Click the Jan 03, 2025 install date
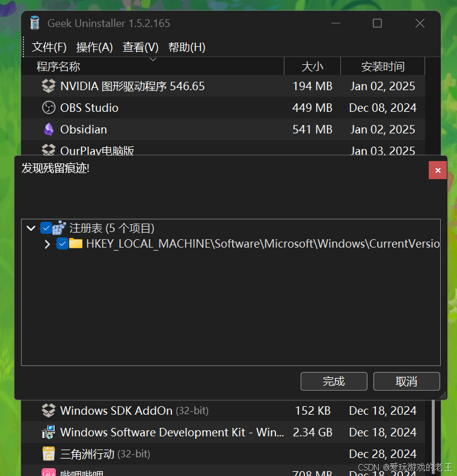This screenshot has height=476, width=457. tap(382, 150)
